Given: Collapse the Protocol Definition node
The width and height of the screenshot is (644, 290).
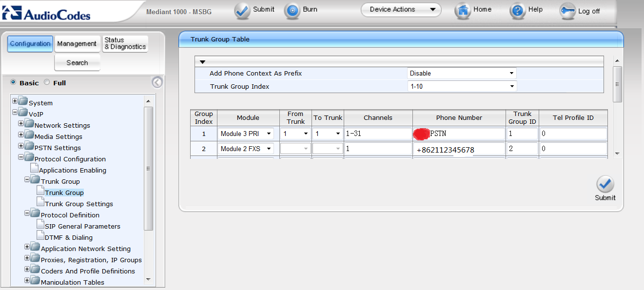Looking at the screenshot, I should 27,213.
